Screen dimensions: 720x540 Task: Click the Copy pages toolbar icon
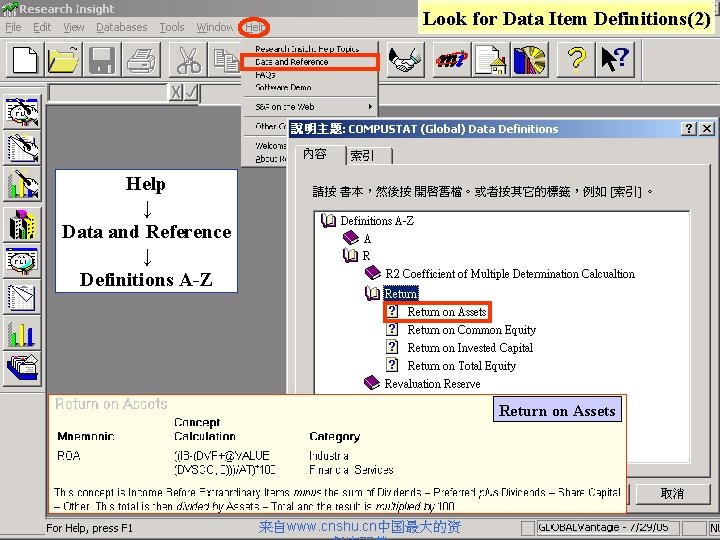coord(225,60)
